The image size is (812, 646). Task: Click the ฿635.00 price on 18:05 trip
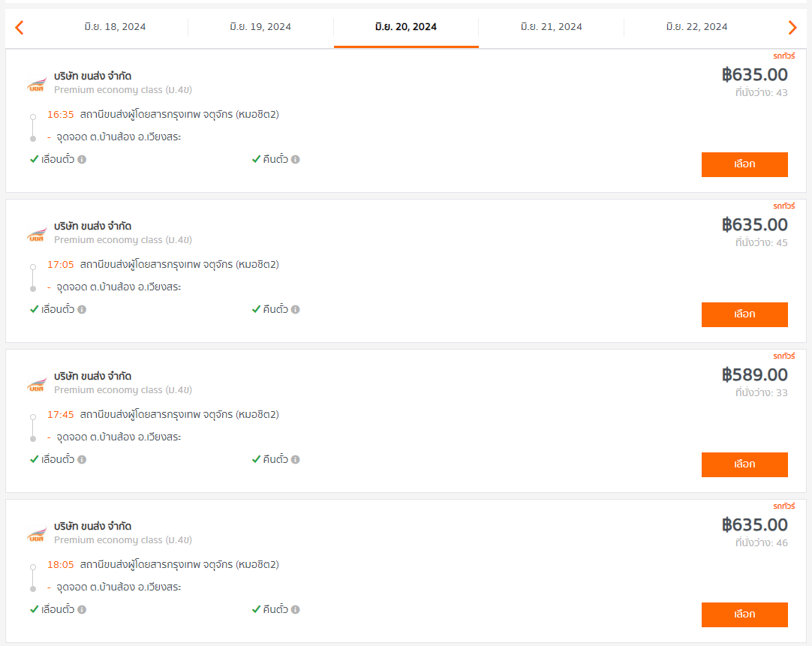point(754,525)
